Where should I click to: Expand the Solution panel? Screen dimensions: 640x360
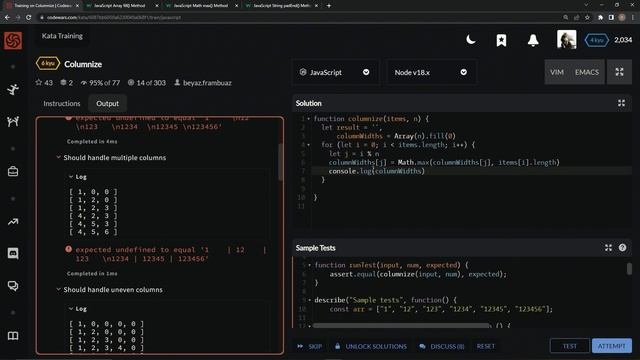click(621, 103)
